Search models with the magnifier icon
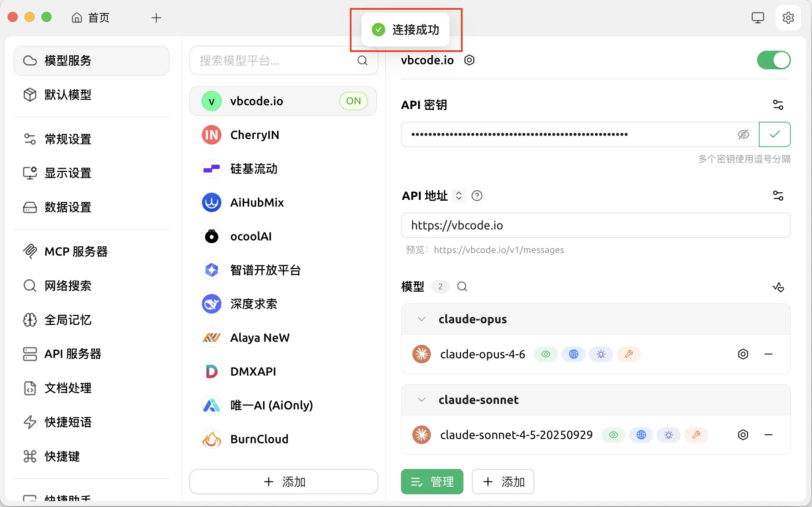 click(x=462, y=287)
